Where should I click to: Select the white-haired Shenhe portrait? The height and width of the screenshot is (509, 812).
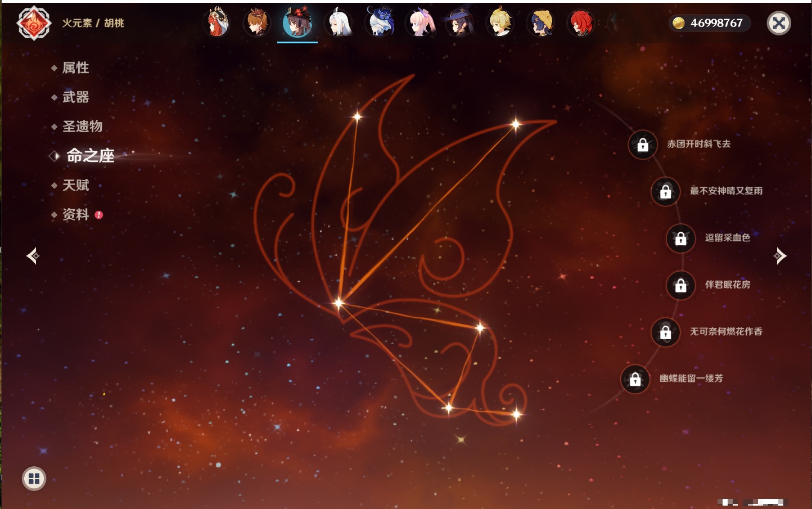tap(339, 22)
